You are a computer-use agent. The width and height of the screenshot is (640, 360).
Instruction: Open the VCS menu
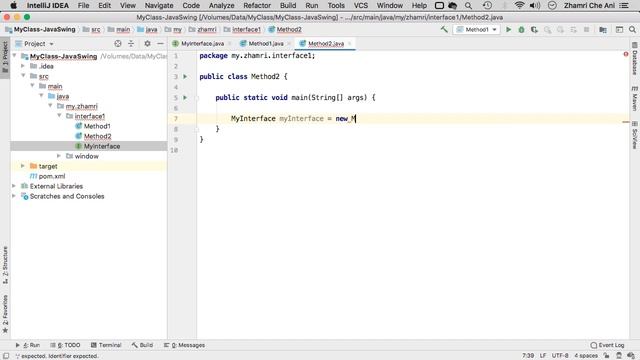(360, 6)
